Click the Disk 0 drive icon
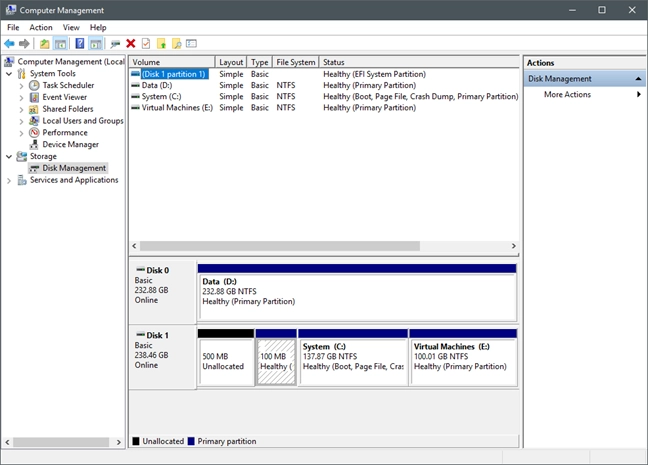The height and width of the screenshot is (465, 648). tap(141, 270)
